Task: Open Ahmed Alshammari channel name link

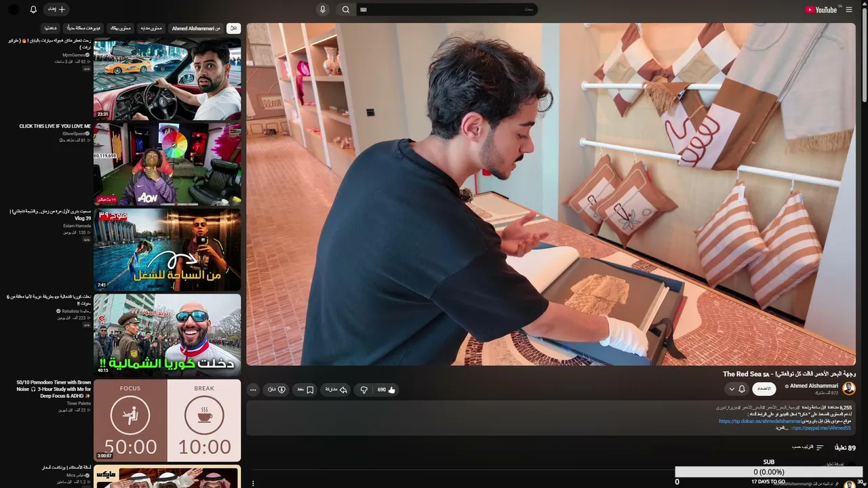Action: point(814,386)
